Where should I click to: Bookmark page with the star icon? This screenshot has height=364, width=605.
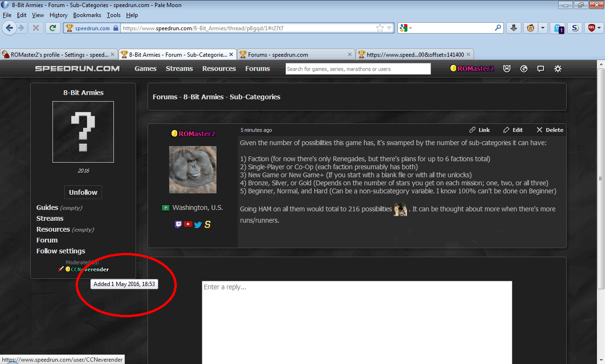tap(380, 28)
